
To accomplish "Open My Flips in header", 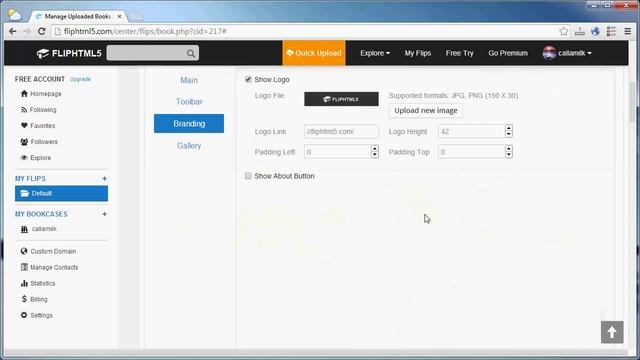I will coord(418,53).
